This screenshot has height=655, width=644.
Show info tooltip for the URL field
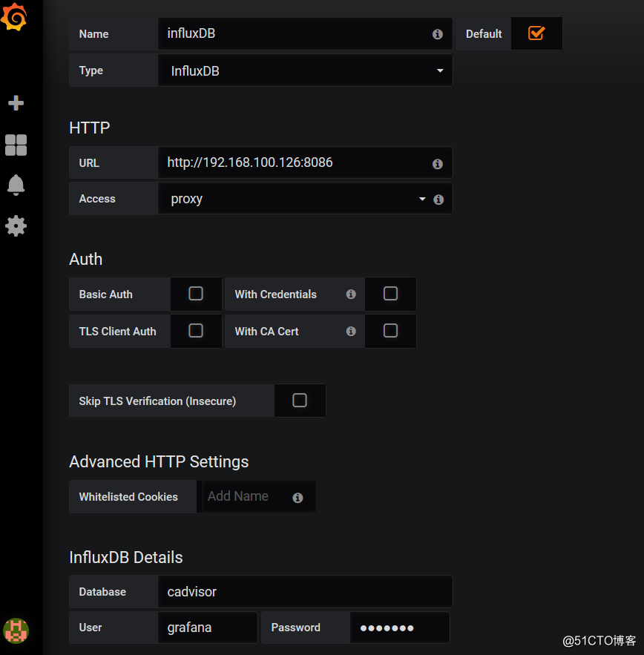tap(438, 164)
